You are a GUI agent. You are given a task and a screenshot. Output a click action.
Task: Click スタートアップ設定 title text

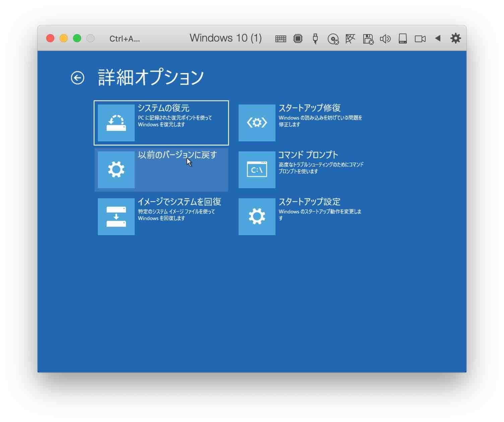pos(310,202)
